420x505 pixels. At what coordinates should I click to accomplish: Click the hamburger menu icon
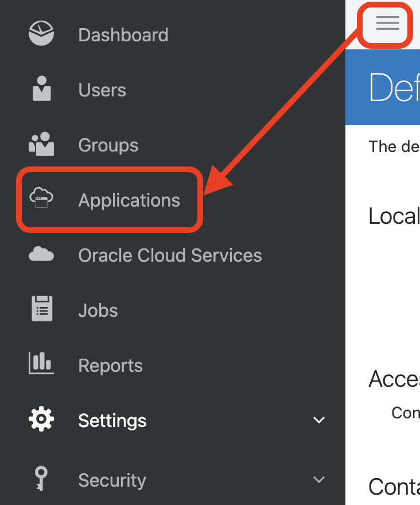pos(387,23)
